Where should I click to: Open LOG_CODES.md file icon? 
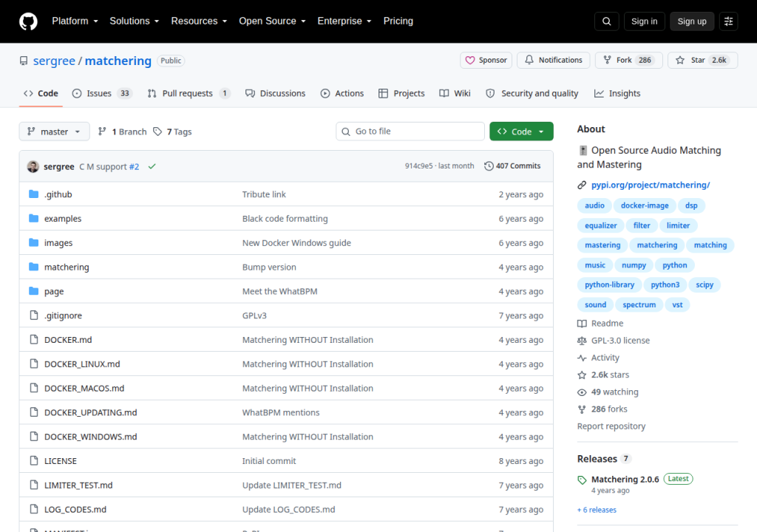point(34,509)
